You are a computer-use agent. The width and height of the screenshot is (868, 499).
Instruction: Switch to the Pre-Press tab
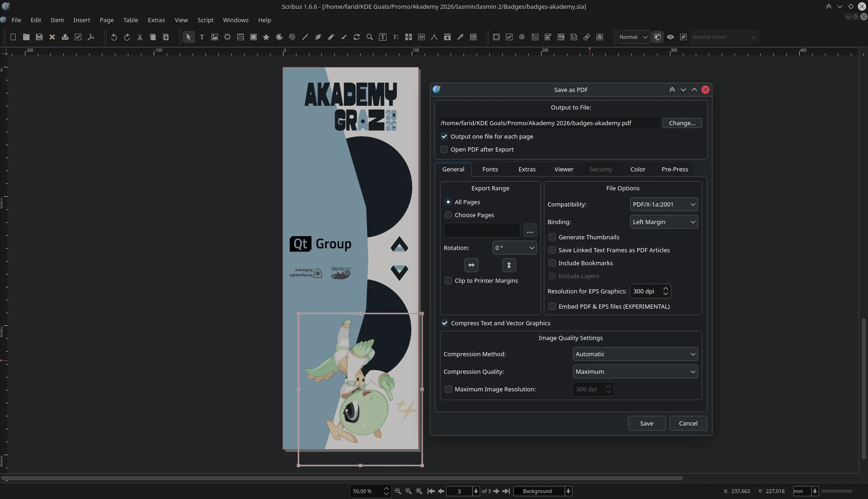point(675,169)
